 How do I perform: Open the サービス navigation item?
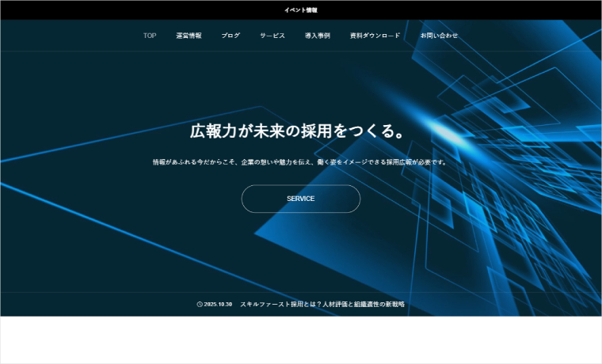point(272,36)
